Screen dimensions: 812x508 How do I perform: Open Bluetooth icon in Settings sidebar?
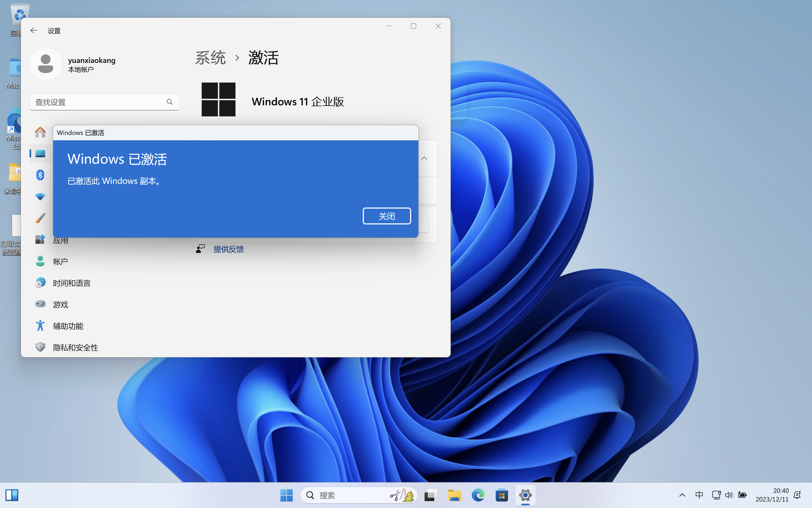click(x=40, y=175)
